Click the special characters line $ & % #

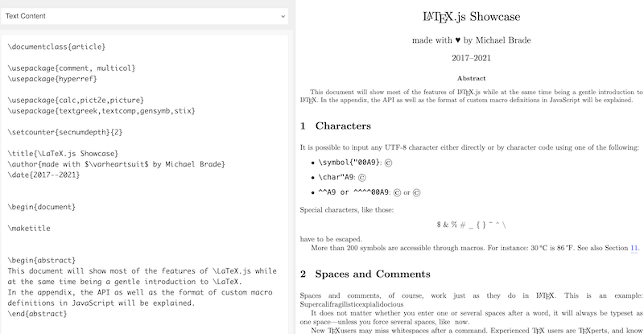tap(471, 225)
